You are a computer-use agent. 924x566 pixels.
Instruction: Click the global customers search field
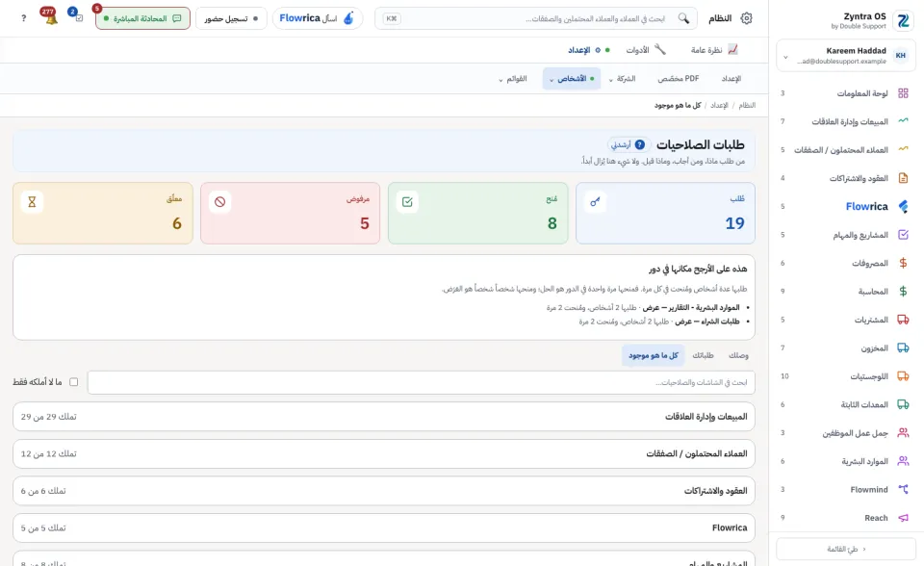(x=536, y=18)
